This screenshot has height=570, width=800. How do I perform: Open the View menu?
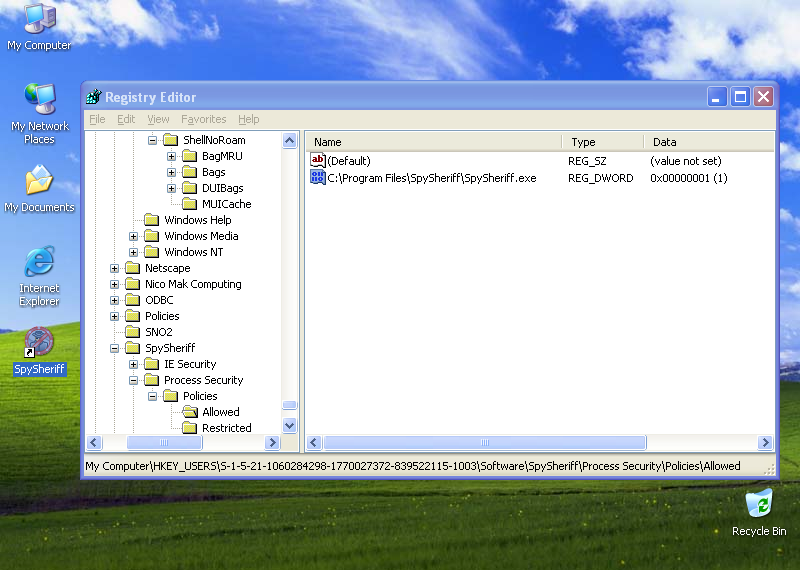pos(158,119)
